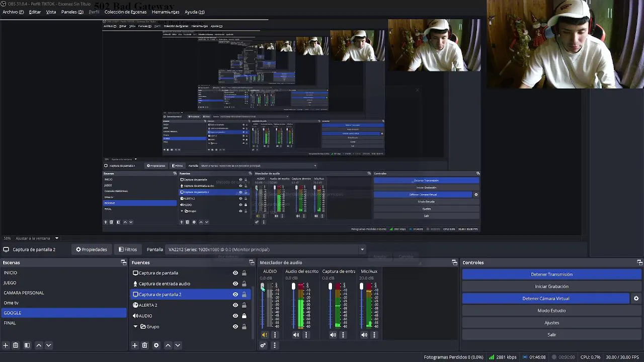Open preview scaling dropdown arrow

[57, 238]
